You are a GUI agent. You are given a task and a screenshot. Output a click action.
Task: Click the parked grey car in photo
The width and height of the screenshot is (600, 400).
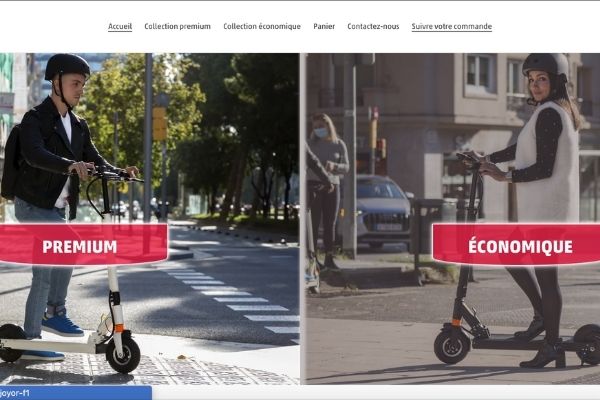[x=383, y=211]
